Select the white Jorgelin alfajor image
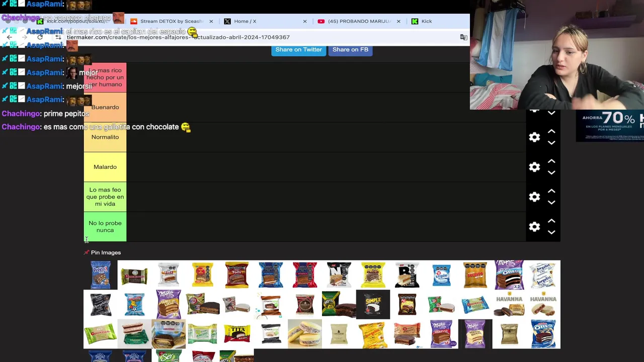 [x=543, y=275]
